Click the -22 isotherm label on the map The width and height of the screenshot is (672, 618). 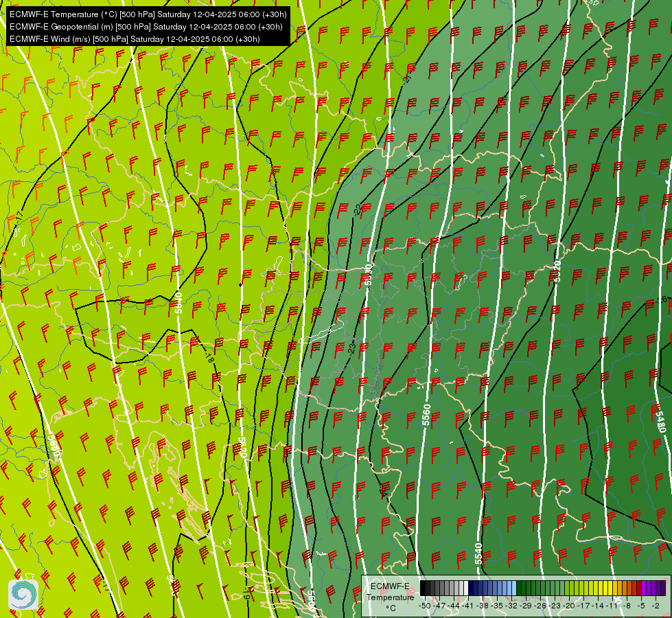[357, 209]
